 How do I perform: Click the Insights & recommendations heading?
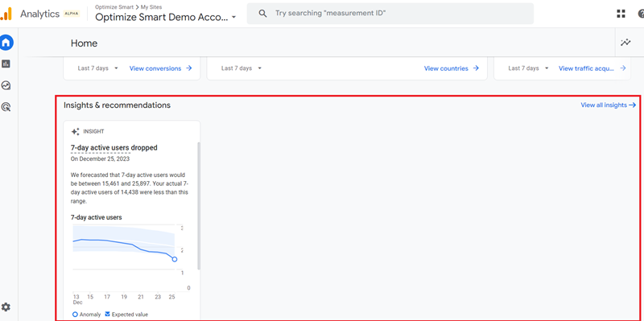coord(117,105)
